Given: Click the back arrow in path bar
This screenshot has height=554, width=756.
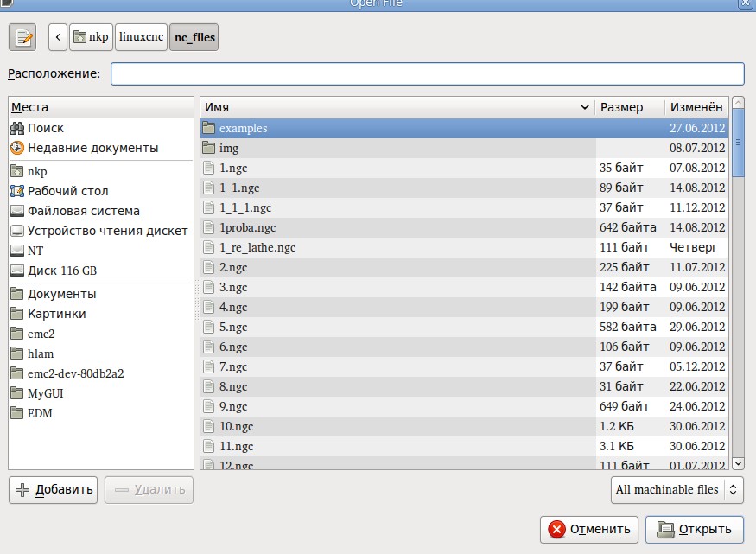Looking at the screenshot, I should click(x=58, y=37).
